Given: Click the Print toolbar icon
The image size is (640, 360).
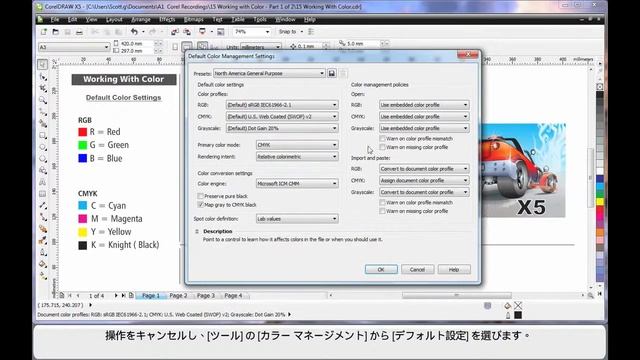Looking at the screenshot, I should point(79,32).
